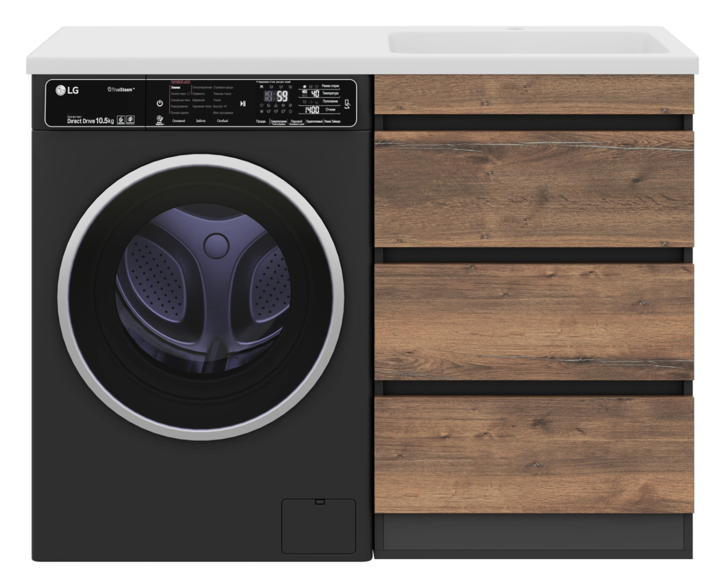
Task: Select the Быстро 14' program
Action: click(220, 106)
